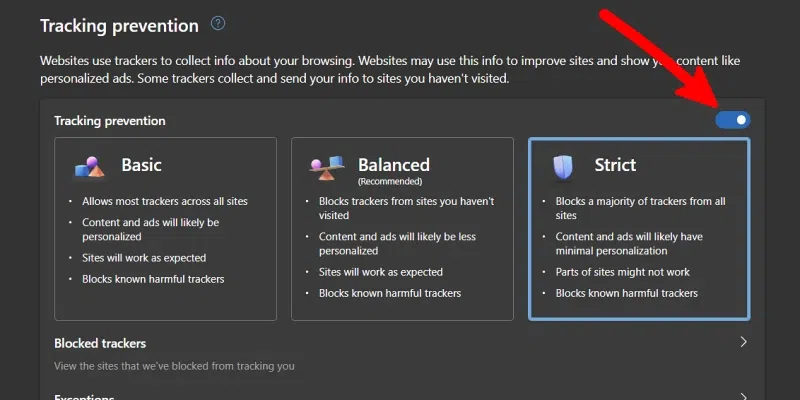The image size is (800, 400).
Task: Click the "Balanced" title text
Action: point(394,165)
